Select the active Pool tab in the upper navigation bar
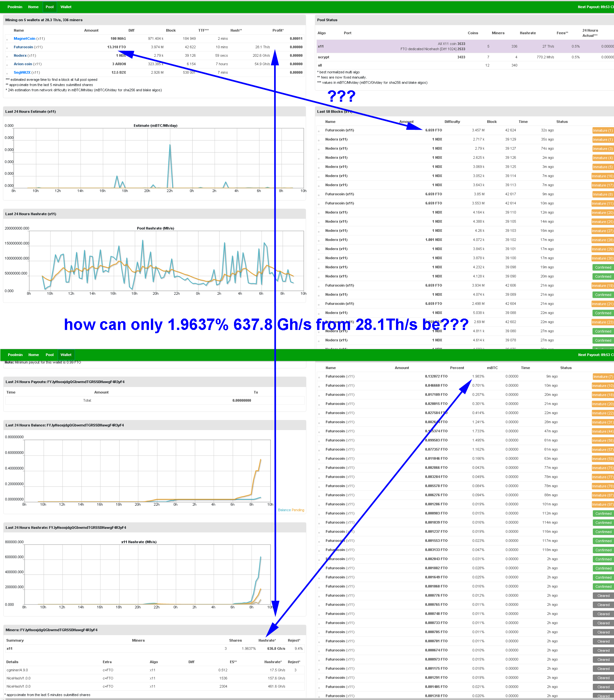The height and width of the screenshot is (700, 614). pyautogui.click(x=50, y=7)
